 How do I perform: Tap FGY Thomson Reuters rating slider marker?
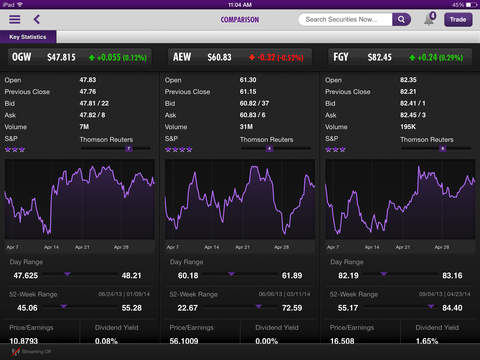443,149
